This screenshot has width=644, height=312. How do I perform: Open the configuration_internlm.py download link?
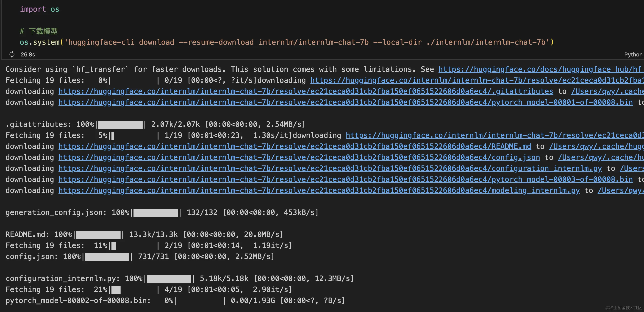[x=330, y=168]
